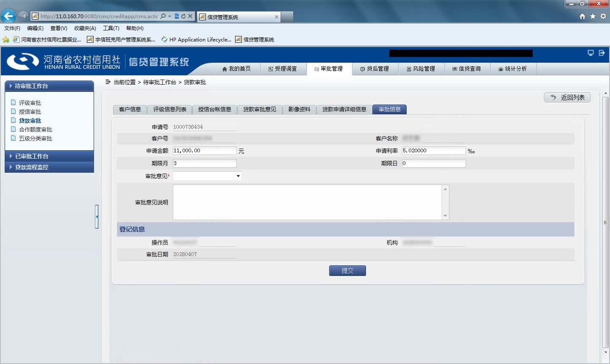The image size is (610, 364).
Task: Open the browser home icon
Action: 582,16
